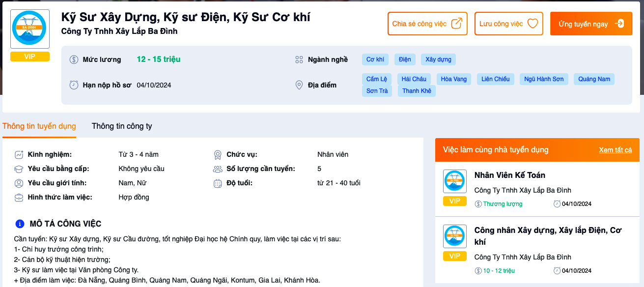Click the people icon beside Số lượng cần tuyển

[x=218, y=169]
